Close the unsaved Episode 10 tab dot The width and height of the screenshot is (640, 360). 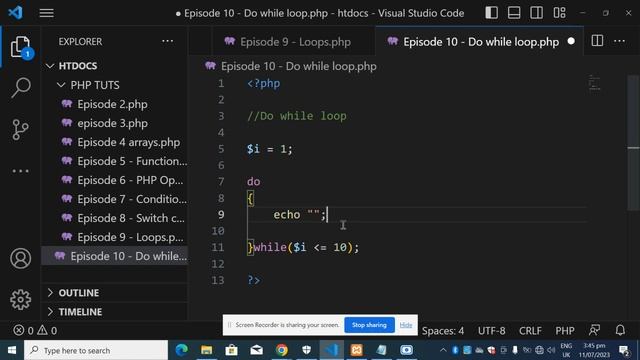[x=571, y=41]
